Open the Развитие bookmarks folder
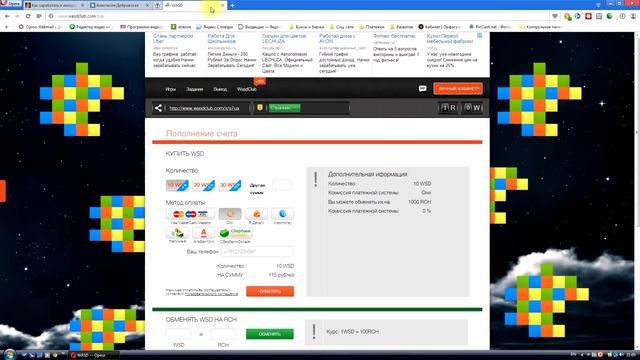This screenshot has height=360, width=640. tap(401, 27)
